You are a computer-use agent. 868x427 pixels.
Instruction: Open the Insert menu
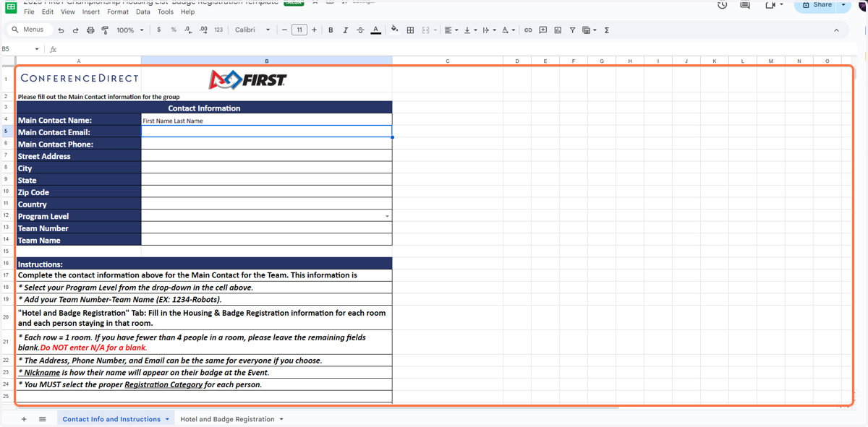pyautogui.click(x=91, y=12)
